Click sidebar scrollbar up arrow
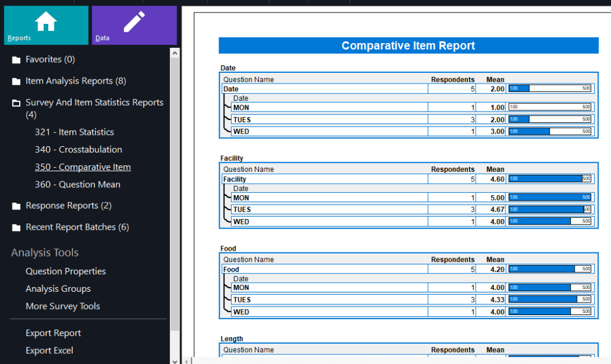Viewport: 611px width, 364px height. tap(175, 53)
